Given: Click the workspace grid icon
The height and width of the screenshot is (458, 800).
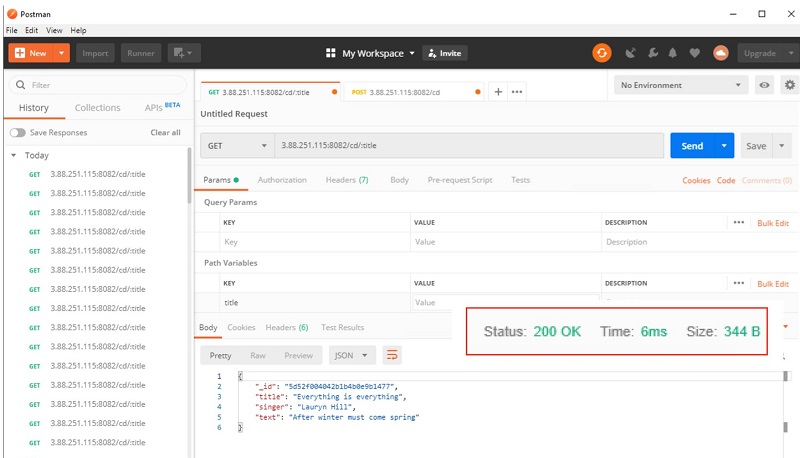Looking at the screenshot, I should click(x=331, y=53).
